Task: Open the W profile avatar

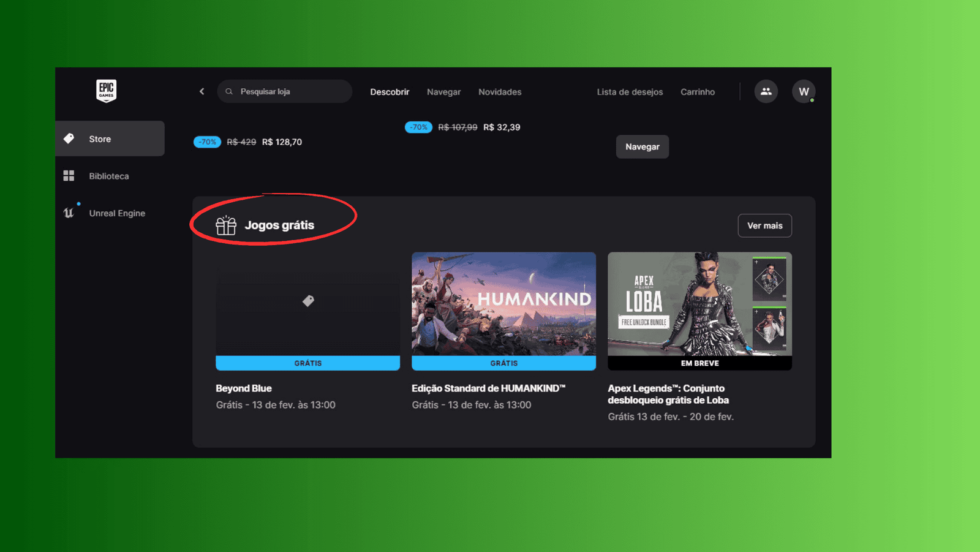Action: pyautogui.click(x=804, y=91)
